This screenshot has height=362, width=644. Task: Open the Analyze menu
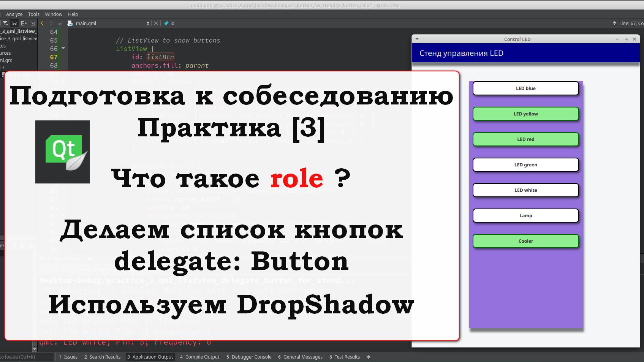coord(14,14)
